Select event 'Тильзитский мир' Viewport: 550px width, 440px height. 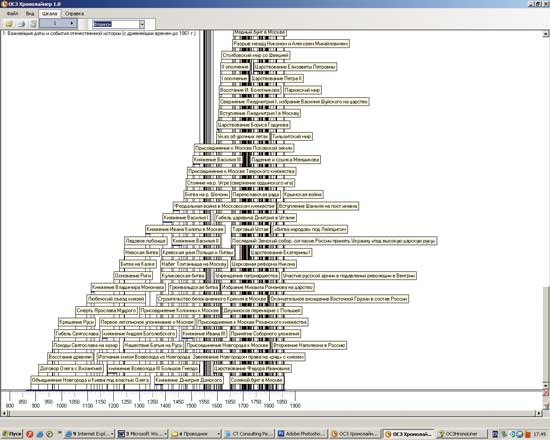click(x=292, y=136)
